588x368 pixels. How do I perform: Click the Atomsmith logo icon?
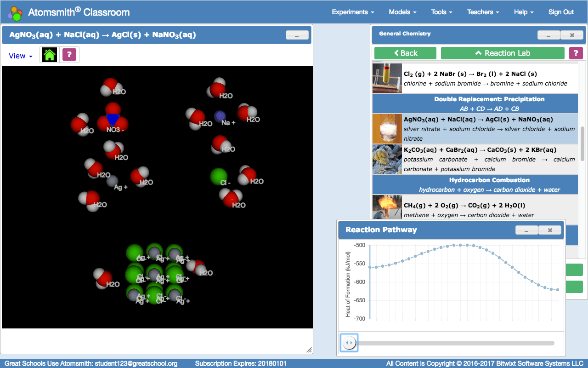[15, 13]
